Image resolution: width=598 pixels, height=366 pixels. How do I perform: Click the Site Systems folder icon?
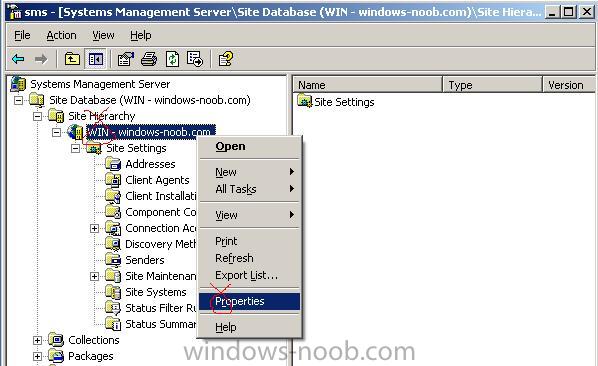click(x=113, y=292)
